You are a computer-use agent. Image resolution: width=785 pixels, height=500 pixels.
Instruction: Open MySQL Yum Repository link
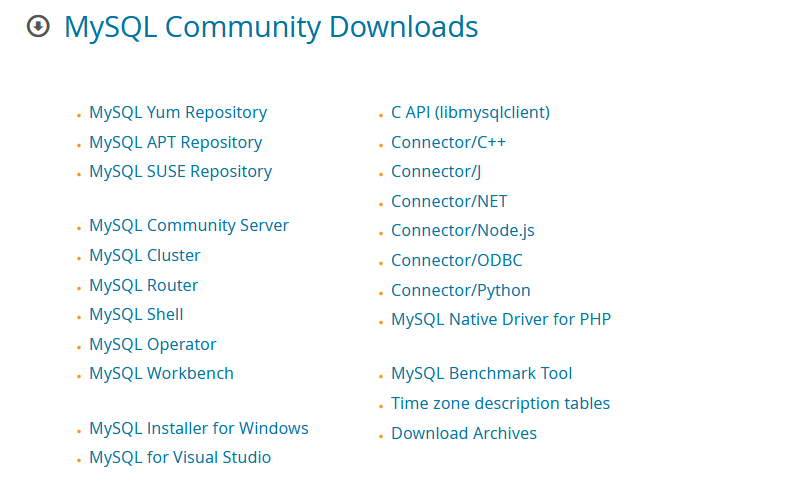click(x=178, y=113)
